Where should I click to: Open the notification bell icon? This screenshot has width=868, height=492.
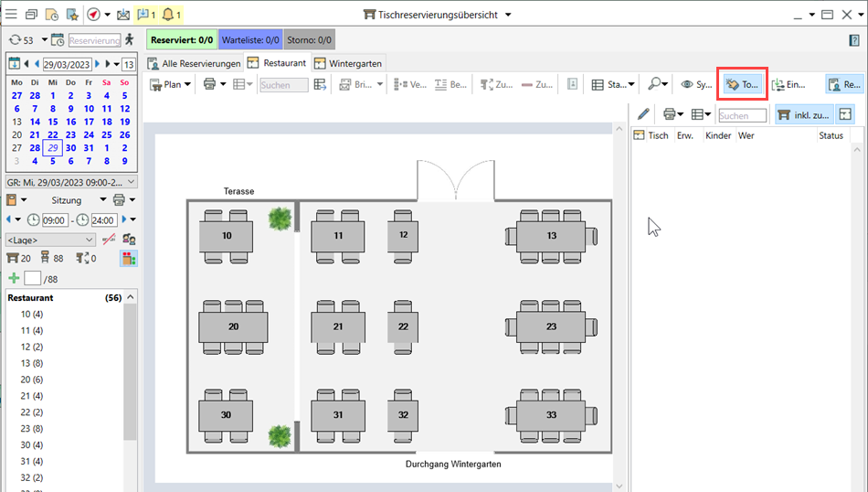[169, 15]
